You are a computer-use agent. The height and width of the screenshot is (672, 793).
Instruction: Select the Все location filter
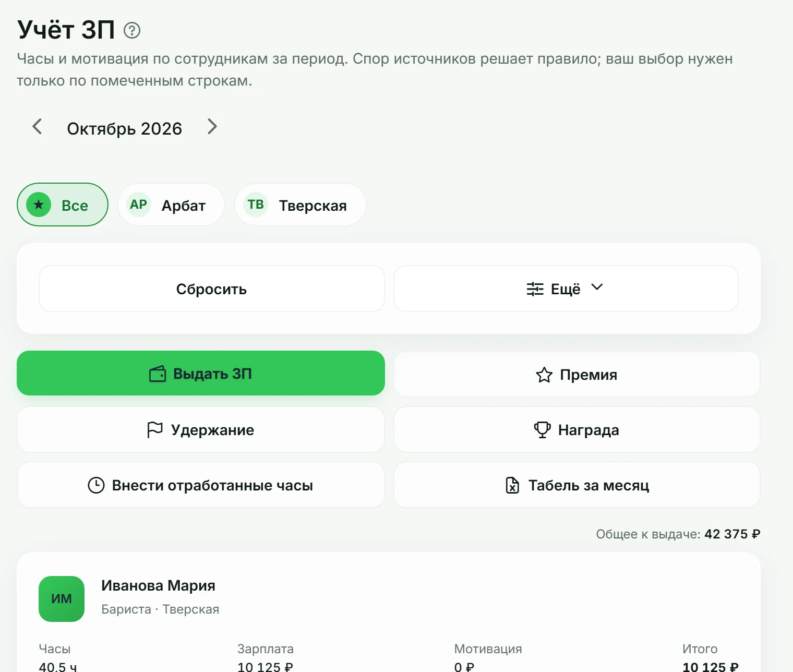[63, 205]
